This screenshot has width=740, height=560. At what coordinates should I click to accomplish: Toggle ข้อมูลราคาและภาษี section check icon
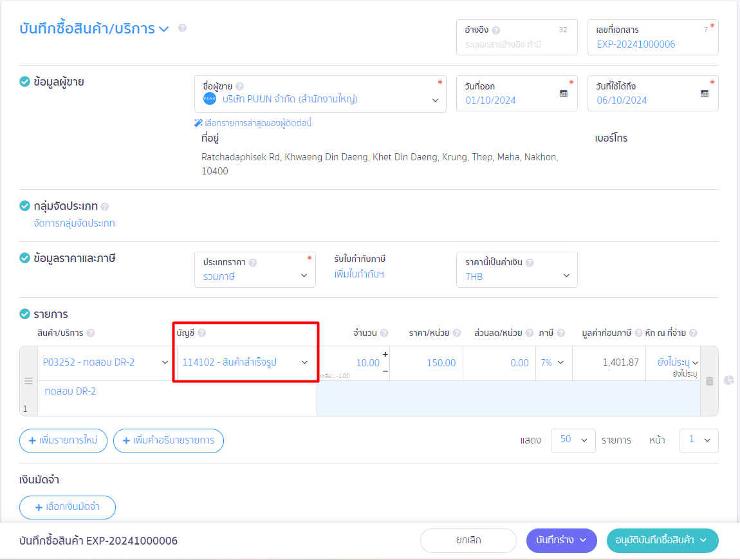pos(24,258)
